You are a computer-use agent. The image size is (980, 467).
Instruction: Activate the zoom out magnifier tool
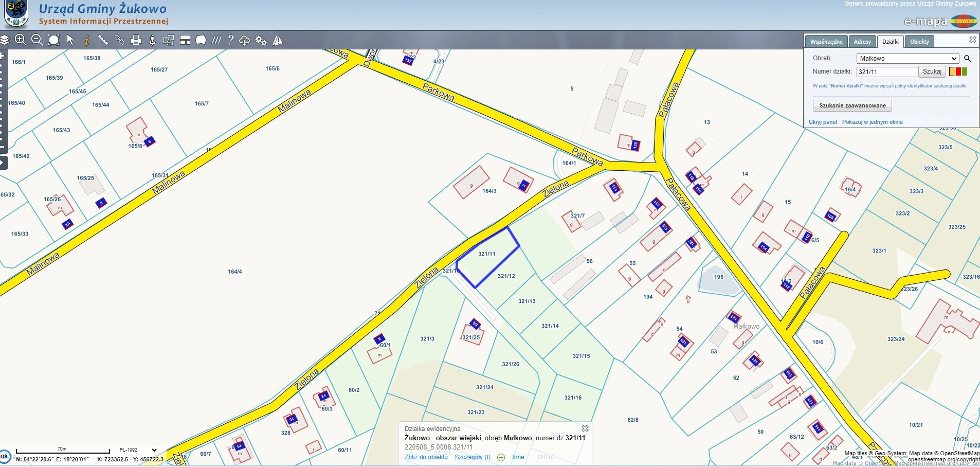pyautogui.click(x=37, y=40)
